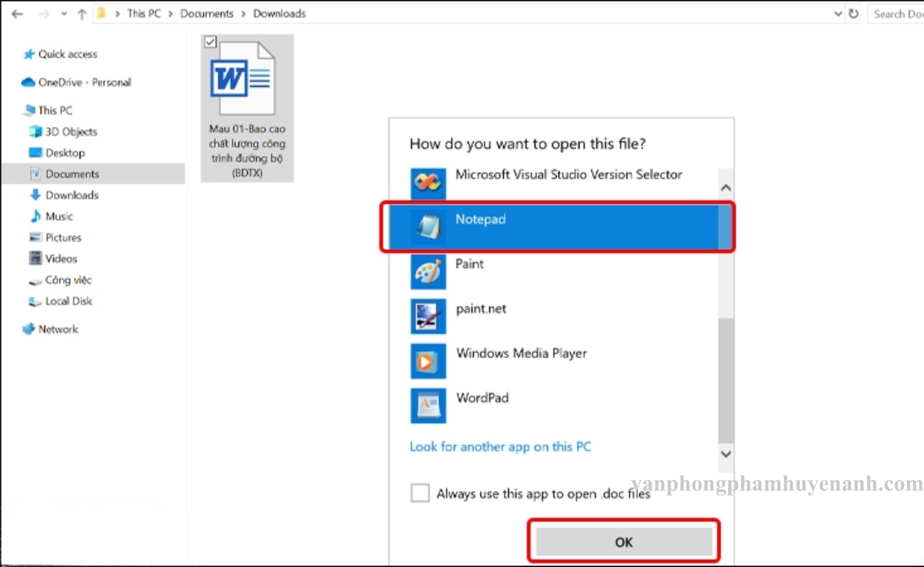924x567 pixels.
Task: Click This PC breadcrumb in address bar
Action: tap(144, 13)
